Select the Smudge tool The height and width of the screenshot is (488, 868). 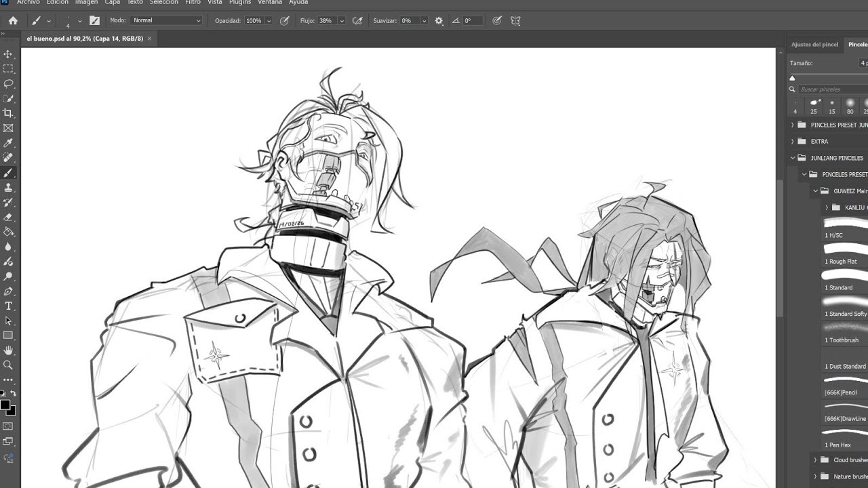pyautogui.click(x=8, y=262)
